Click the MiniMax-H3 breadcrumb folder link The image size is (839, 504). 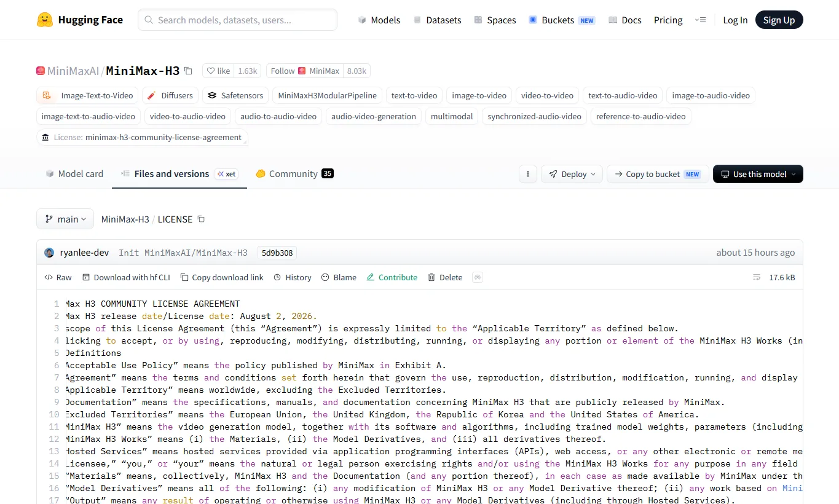(x=125, y=219)
